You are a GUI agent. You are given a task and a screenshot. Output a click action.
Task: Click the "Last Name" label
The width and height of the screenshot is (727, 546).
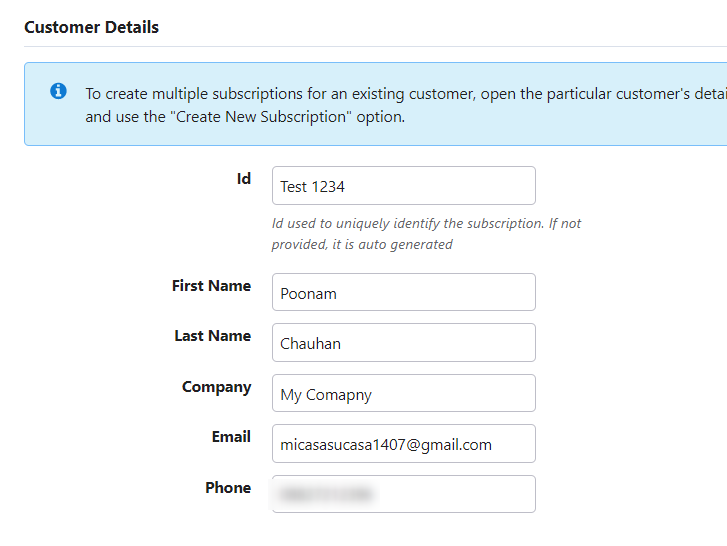(x=212, y=336)
